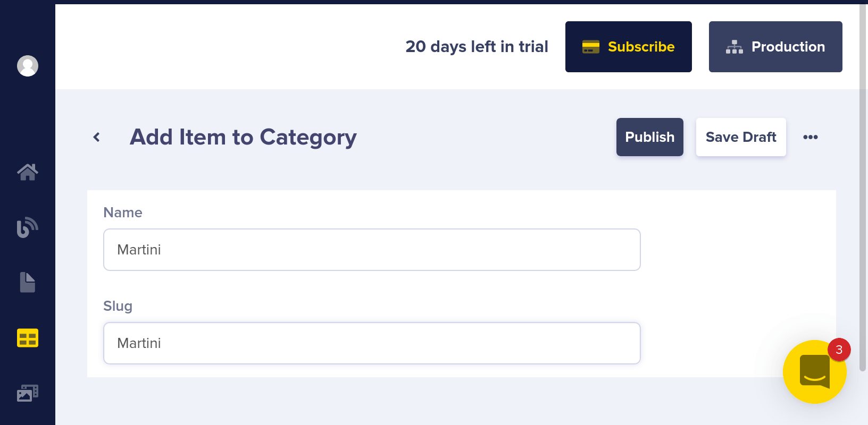Click Save Draft
Screen dimensions: 868x425
(x=740, y=137)
